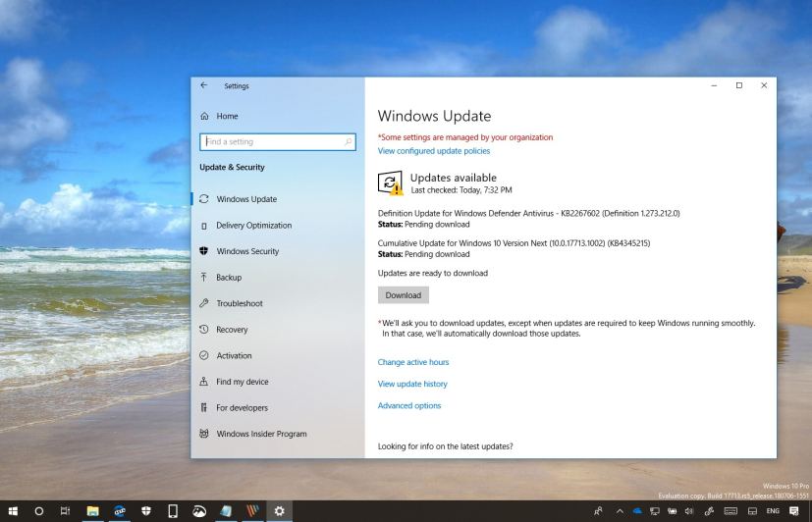Open File Explorer from the taskbar
The height and width of the screenshot is (522, 812).
pyautogui.click(x=92, y=511)
